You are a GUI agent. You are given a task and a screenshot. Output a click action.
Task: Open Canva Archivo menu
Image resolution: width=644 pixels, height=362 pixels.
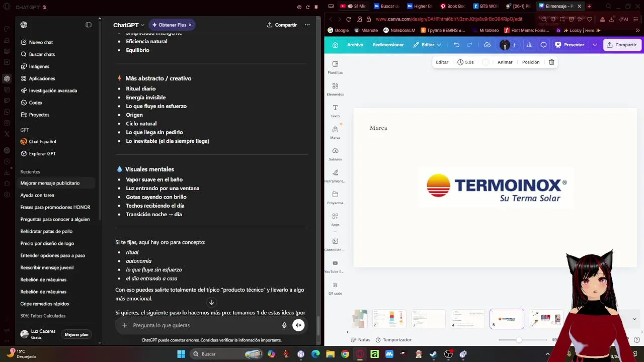click(x=355, y=45)
